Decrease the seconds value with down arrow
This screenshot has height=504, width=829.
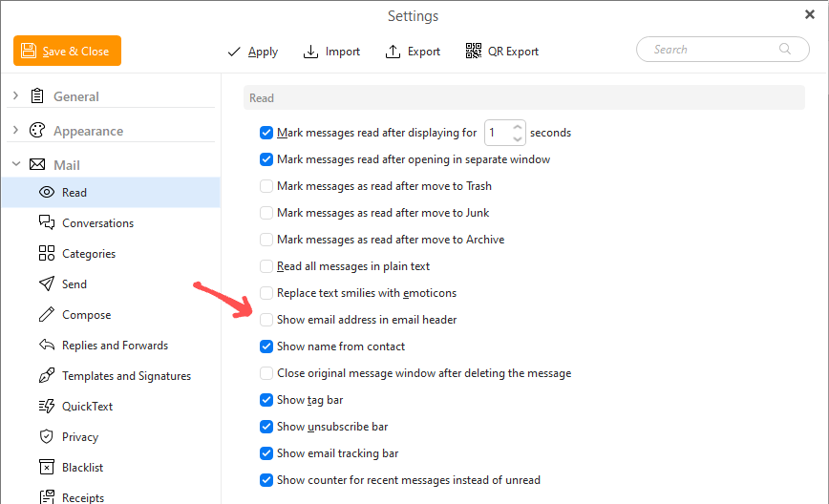tap(518, 139)
